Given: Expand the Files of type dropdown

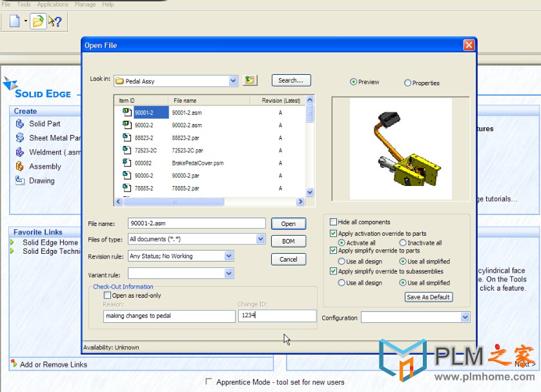Looking at the screenshot, I should click(x=261, y=239).
